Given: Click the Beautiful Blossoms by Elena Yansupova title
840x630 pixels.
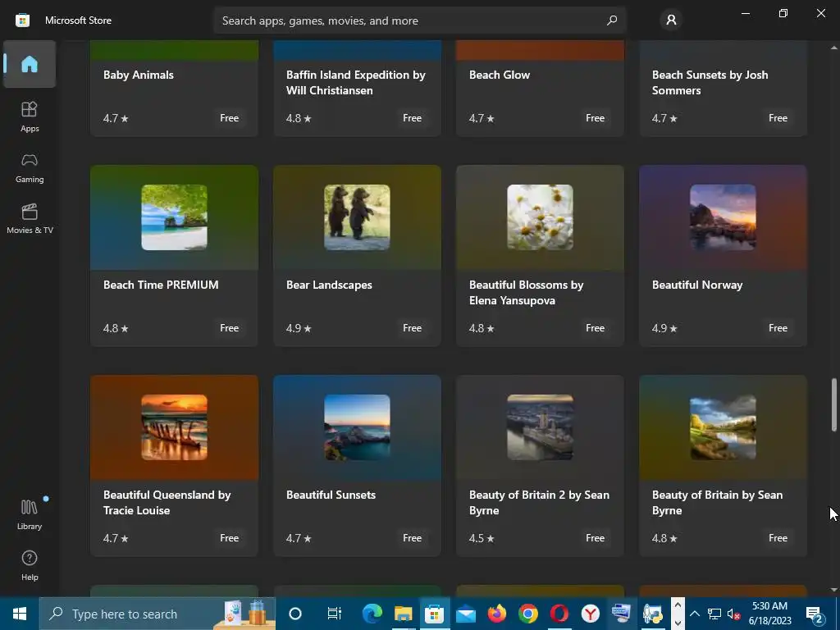Looking at the screenshot, I should click(526, 293).
